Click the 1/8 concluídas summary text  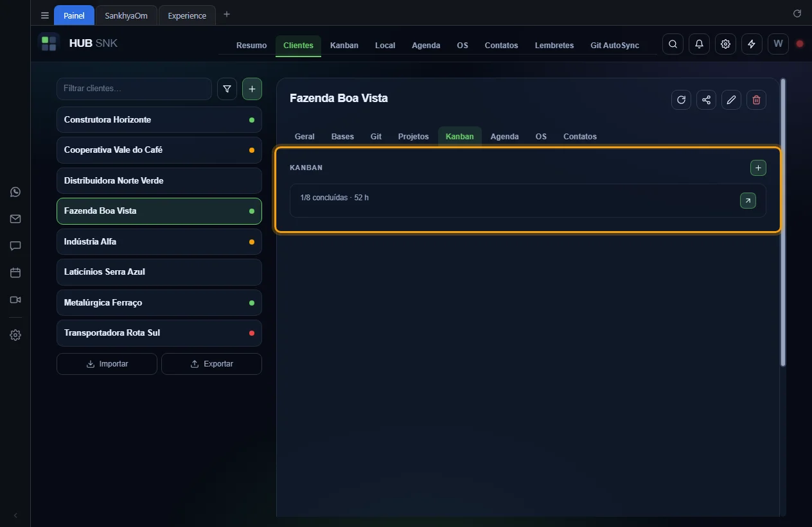point(334,198)
